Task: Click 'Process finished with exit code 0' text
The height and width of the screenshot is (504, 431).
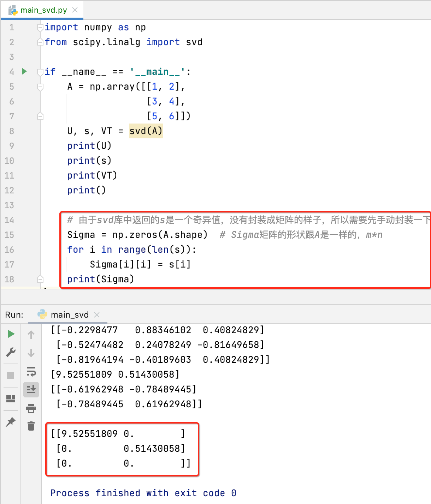Action: [x=143, y=493]
